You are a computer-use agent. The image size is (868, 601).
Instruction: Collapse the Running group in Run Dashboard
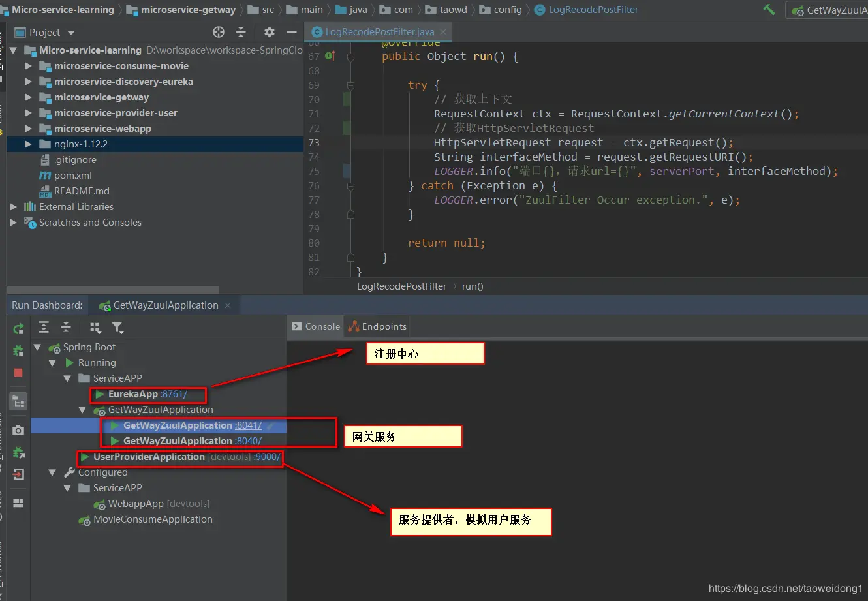53,363
